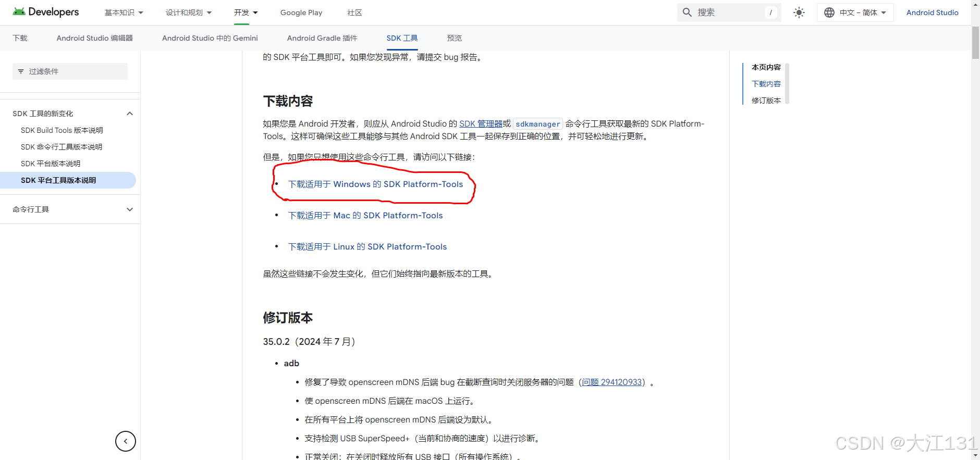Switch to Android Studio 编辑器 tab
980x460 pixels.
coord(95,38)
